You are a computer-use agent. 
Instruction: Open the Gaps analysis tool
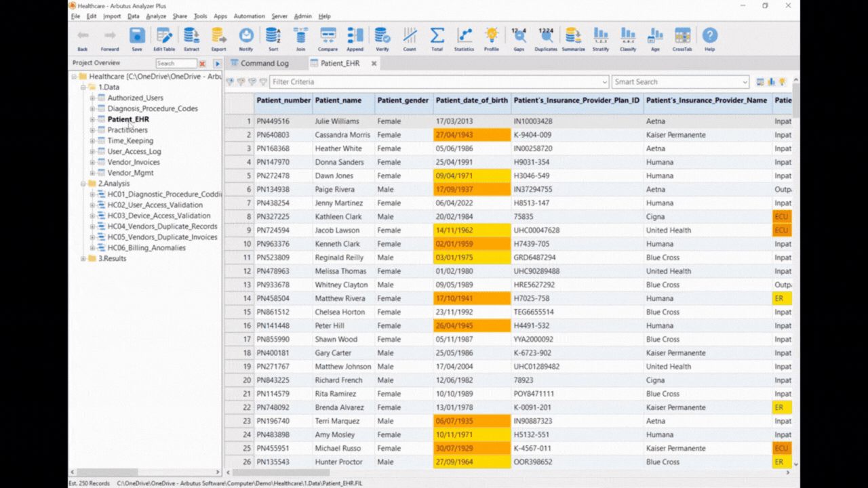(x=519, y=39)
